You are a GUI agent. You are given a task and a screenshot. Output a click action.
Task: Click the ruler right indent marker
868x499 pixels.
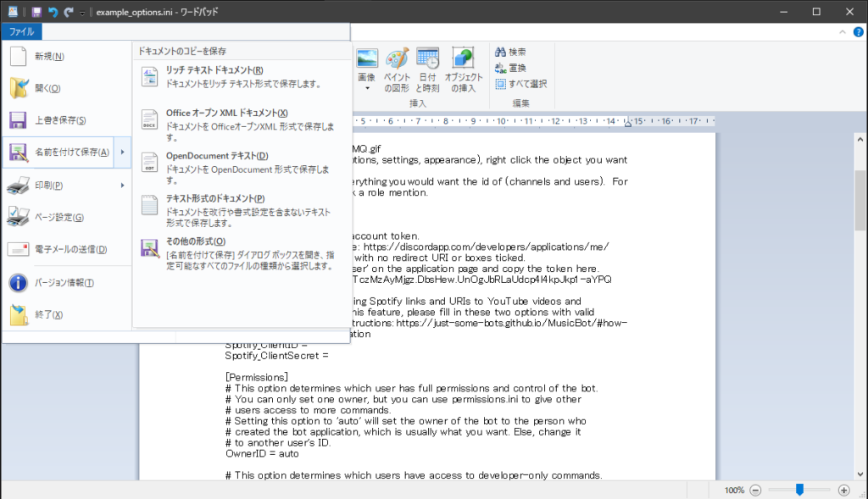pyautogui.click(x=628, y=124)
